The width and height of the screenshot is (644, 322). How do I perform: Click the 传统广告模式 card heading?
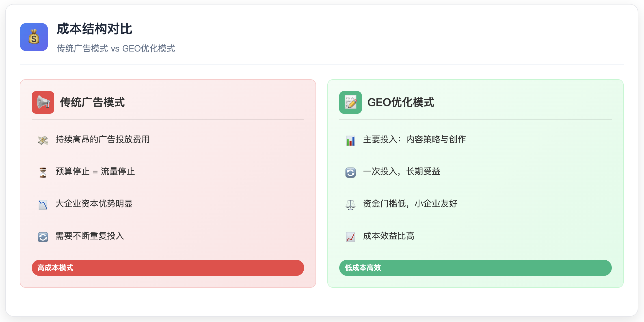(x=92, y=102)
